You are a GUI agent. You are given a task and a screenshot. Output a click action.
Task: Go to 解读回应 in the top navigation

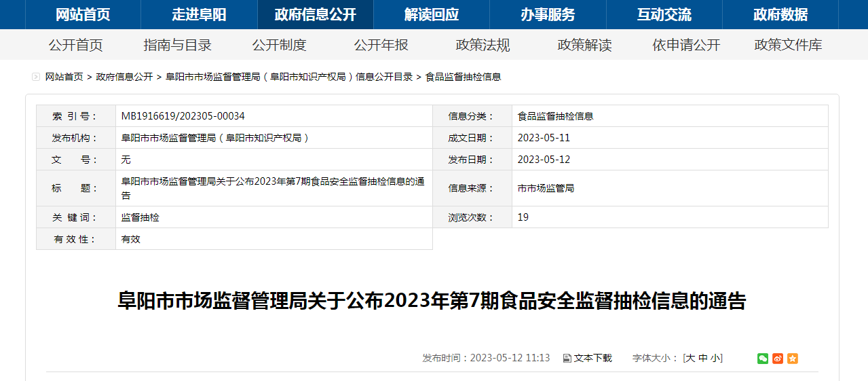point(432,14)
